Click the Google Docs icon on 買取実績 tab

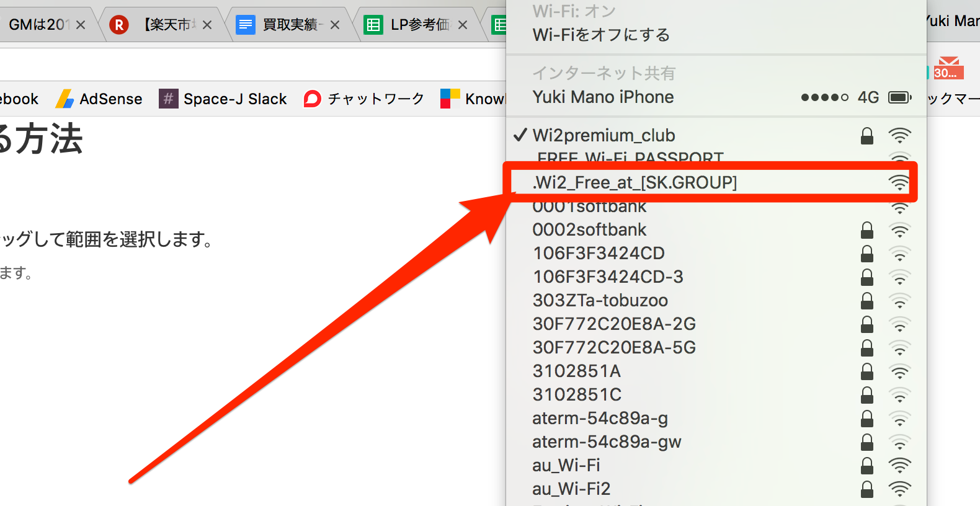pyautogui.click(x=246, y=25)
